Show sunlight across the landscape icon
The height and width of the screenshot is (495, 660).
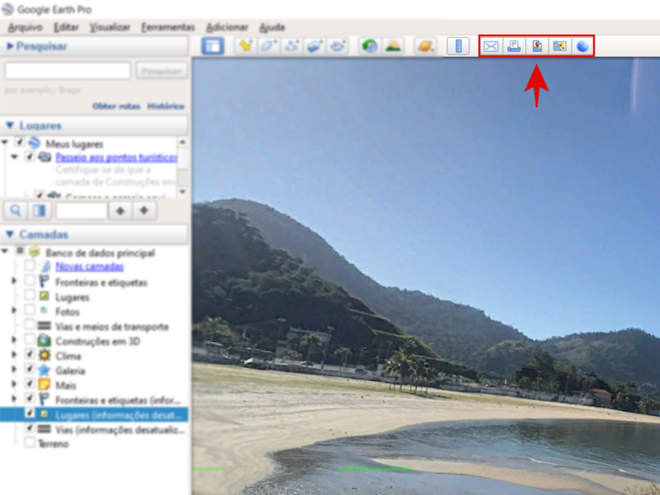tap(393, 46)
